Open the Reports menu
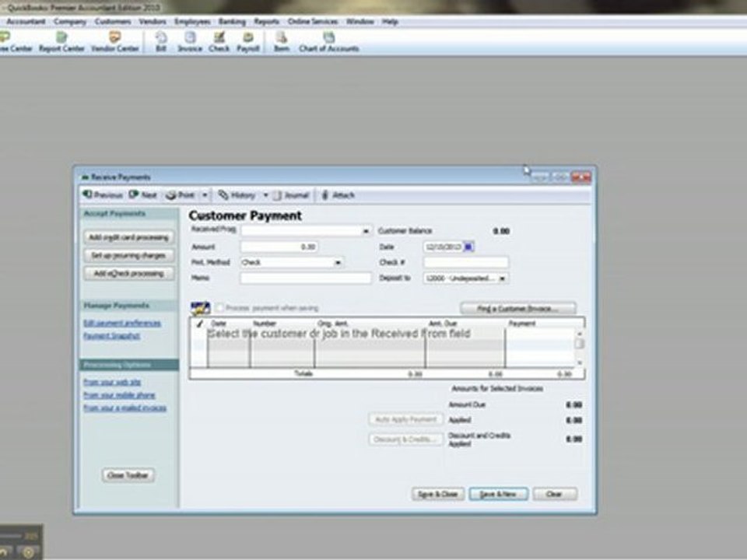The height and width of the screenshot is (560, 747). (x=266, y=22)
